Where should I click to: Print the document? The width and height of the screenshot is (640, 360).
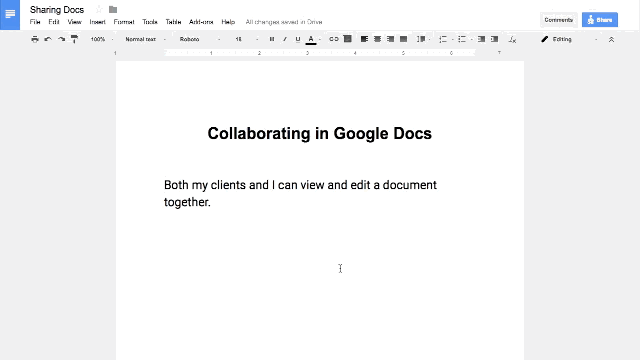(x=35, y=39)
